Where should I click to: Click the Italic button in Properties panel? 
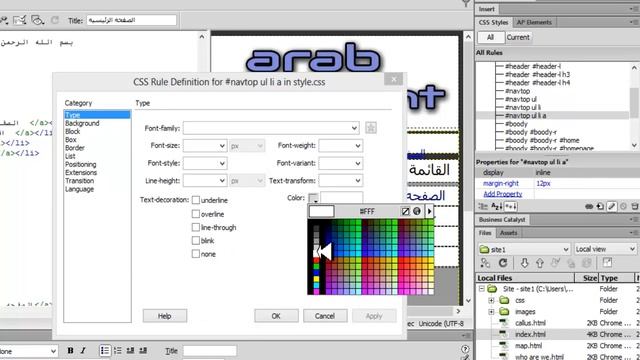point(83,350)
